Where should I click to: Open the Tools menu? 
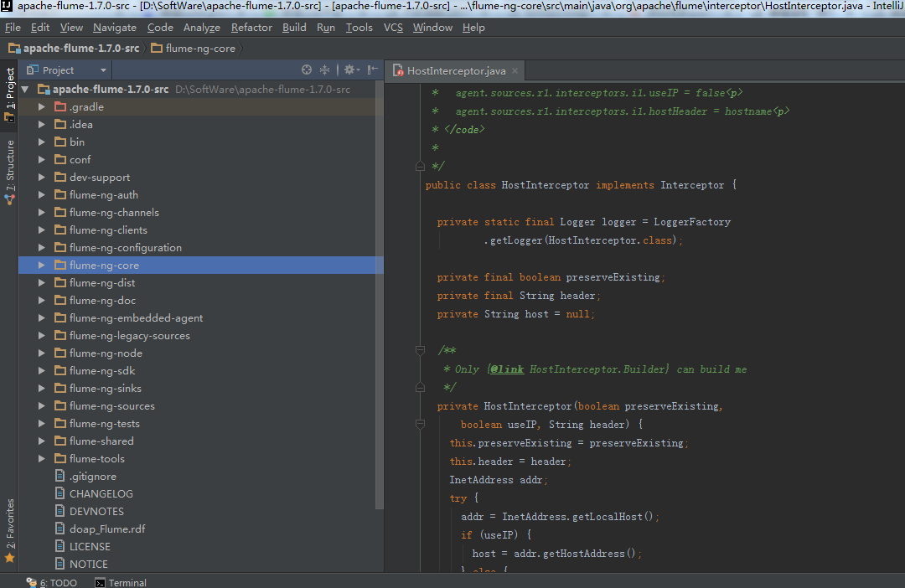[359, 27]
